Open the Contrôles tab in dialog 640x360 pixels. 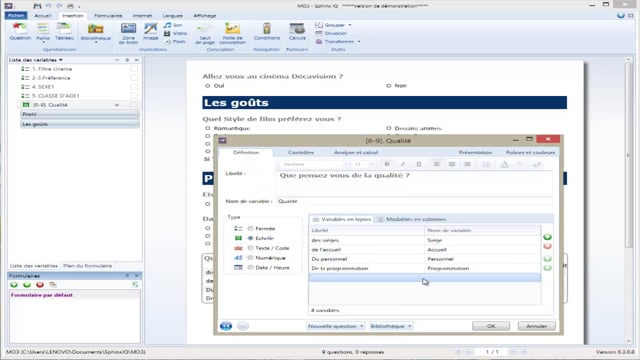point(301,152)
